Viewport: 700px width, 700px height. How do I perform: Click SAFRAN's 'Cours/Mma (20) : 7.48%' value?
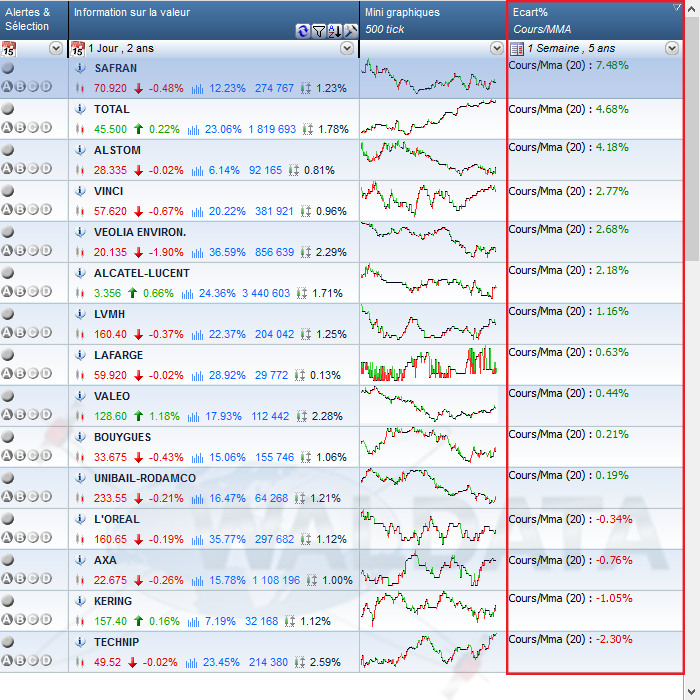[x=569, y=65]
